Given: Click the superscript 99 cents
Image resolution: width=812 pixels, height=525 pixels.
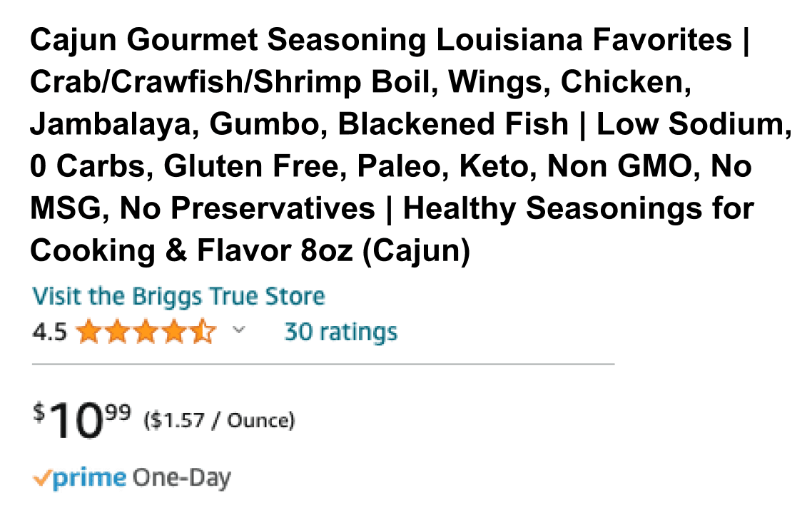Looking at the screenshot, I should (118, 412).
